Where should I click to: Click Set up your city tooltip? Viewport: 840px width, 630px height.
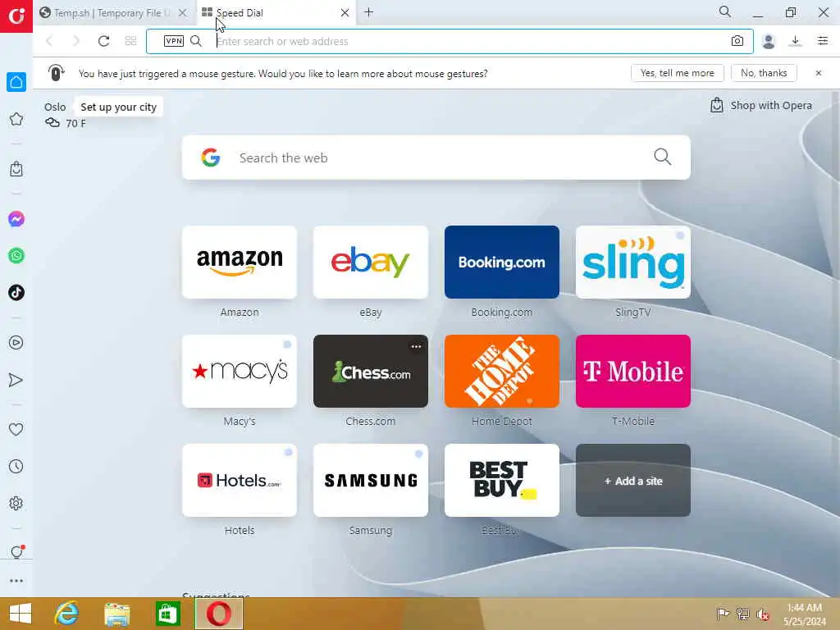[x=118, y=107]
